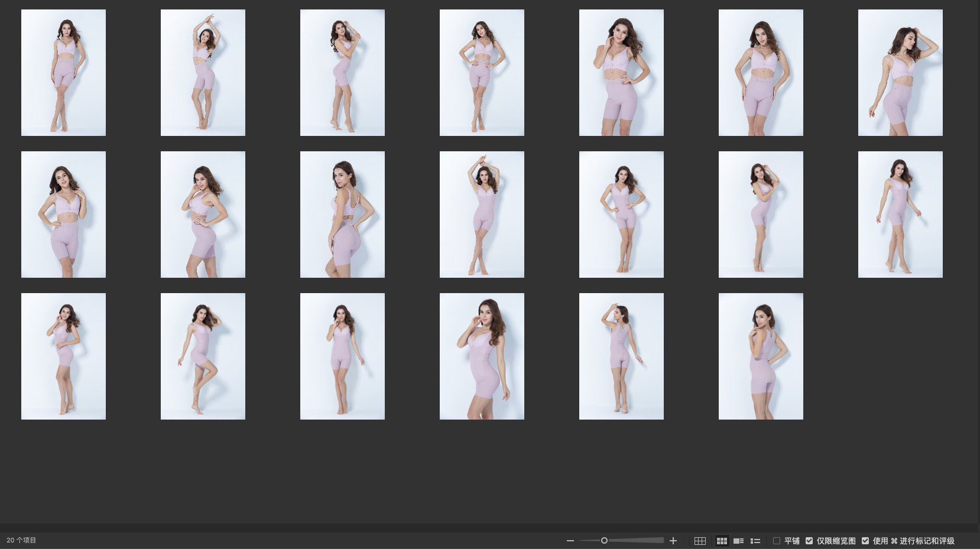Click the minus icon to shrink thumbnails
The width and height of the screenshot is (980, 549).
pos(570,541)
